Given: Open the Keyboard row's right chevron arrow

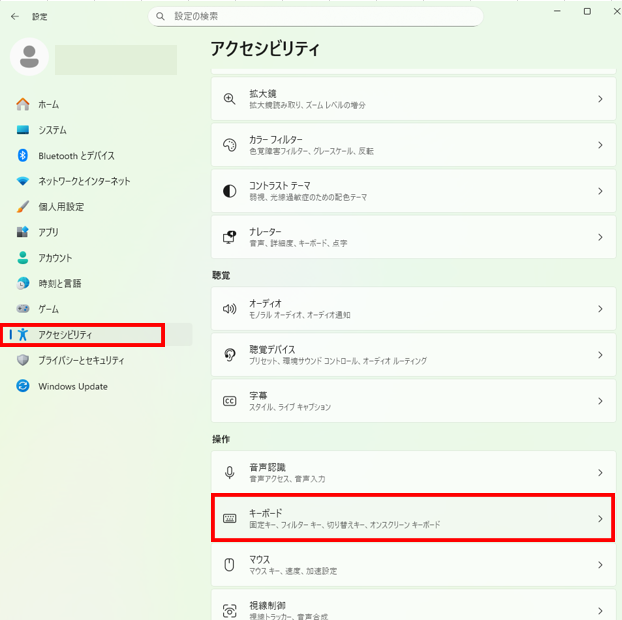Looking at the screenshot, I should point(599,518).
